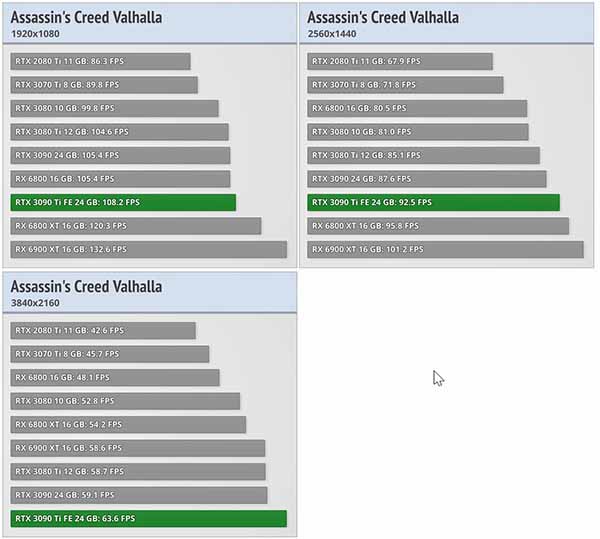Click the RTX 2080 Ti 67.9 FPS bar
The width and height of the screenshot is (600, 539).
coord(400,61)
